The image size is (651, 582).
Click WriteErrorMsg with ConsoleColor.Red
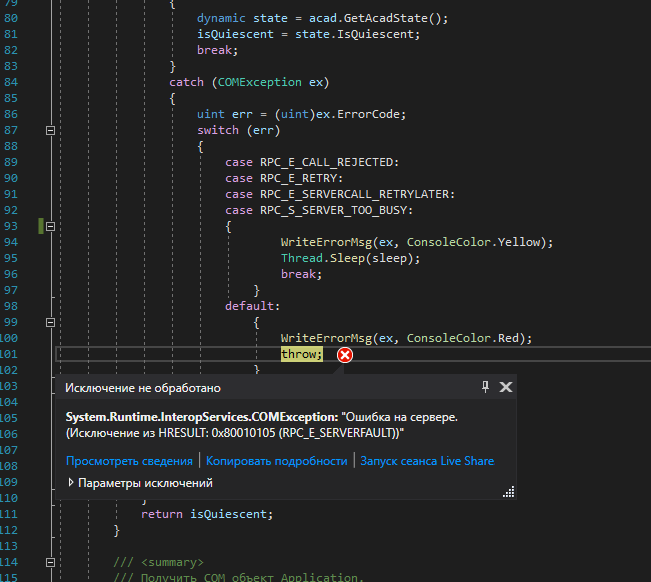pyautogui.click(x=406, y=338)
